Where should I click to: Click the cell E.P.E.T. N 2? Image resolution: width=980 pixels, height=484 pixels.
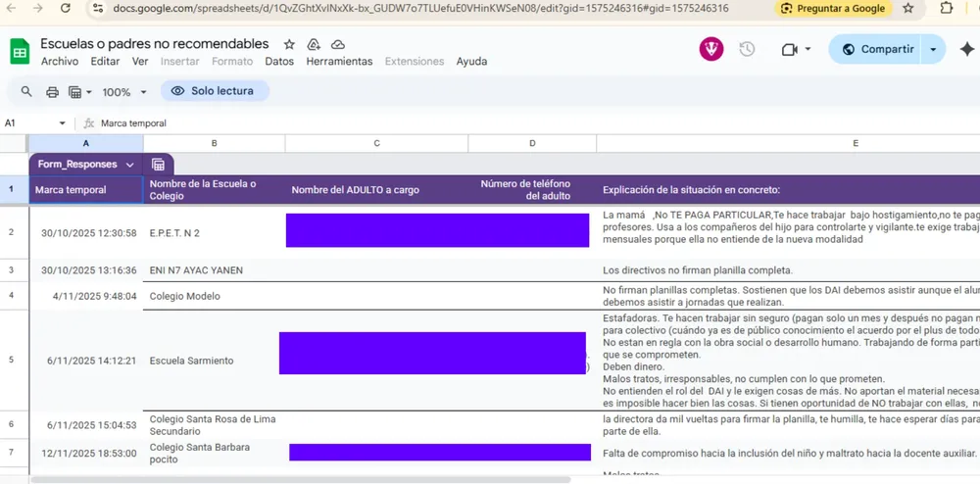(214, 233)
